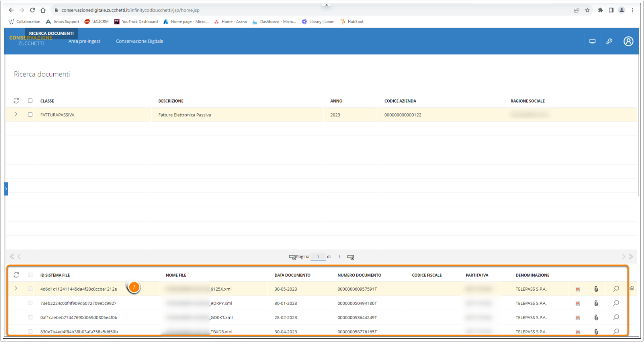
Task: Expand the 4d6d1c112411445da4f20c0ccbe1212e file row
Action: click(16, 289)
